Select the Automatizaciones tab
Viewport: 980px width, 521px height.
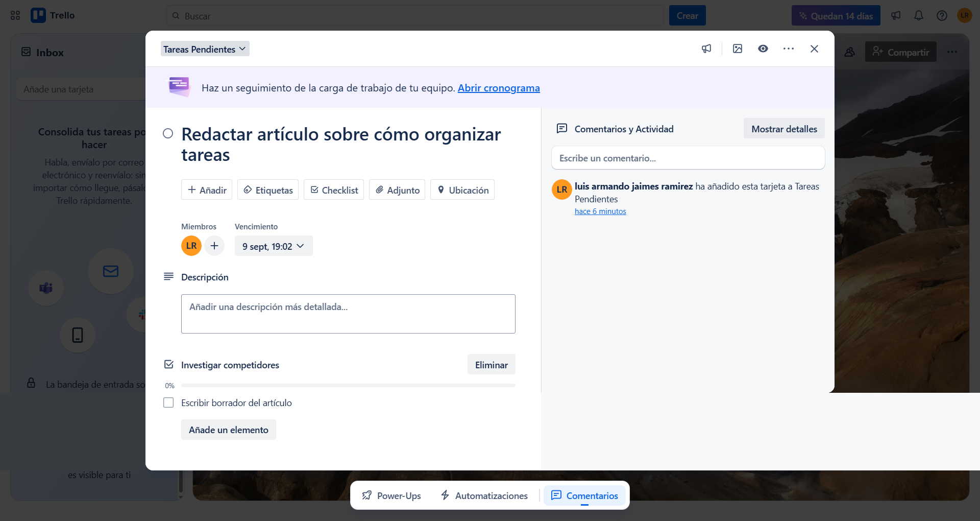484,495
